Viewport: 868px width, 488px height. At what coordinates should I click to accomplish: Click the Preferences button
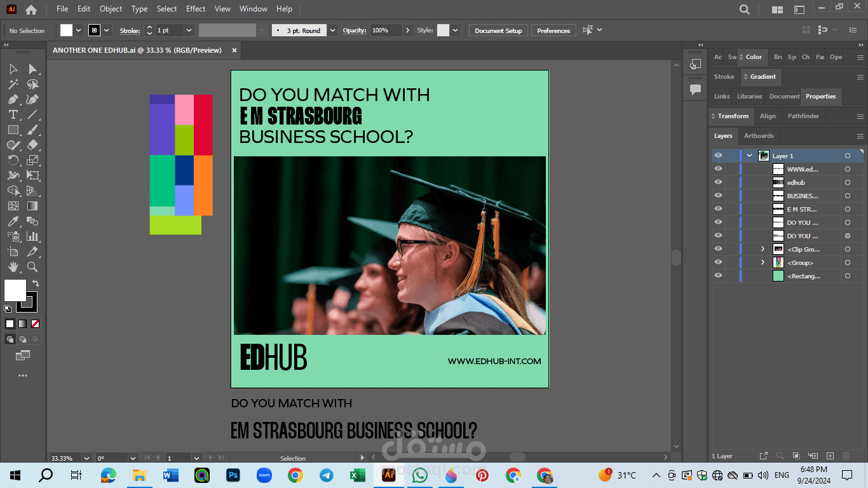(x=553, y=30)
